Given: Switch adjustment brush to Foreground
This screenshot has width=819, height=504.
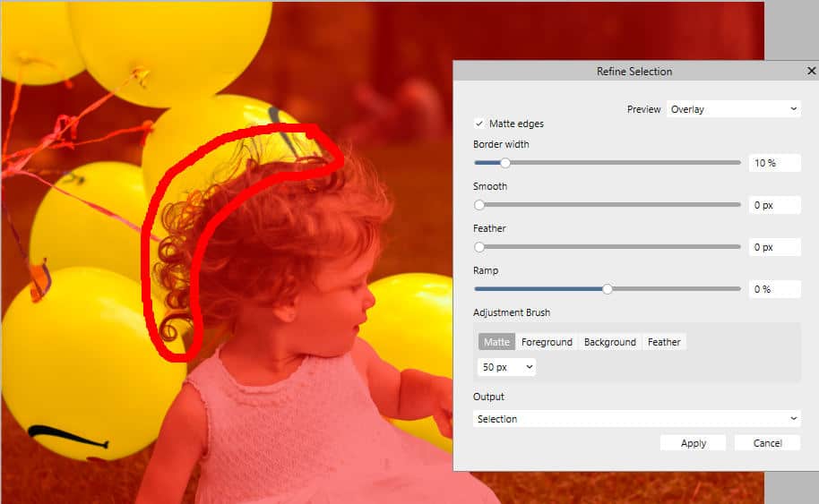Looking at the screenshot, I should (x=547, y=342).
